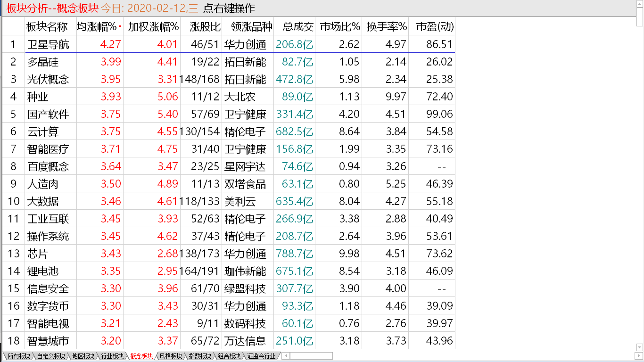Click P/E value 99.06
The height and width of the screenshot is (362, 644).
(439, 114)
